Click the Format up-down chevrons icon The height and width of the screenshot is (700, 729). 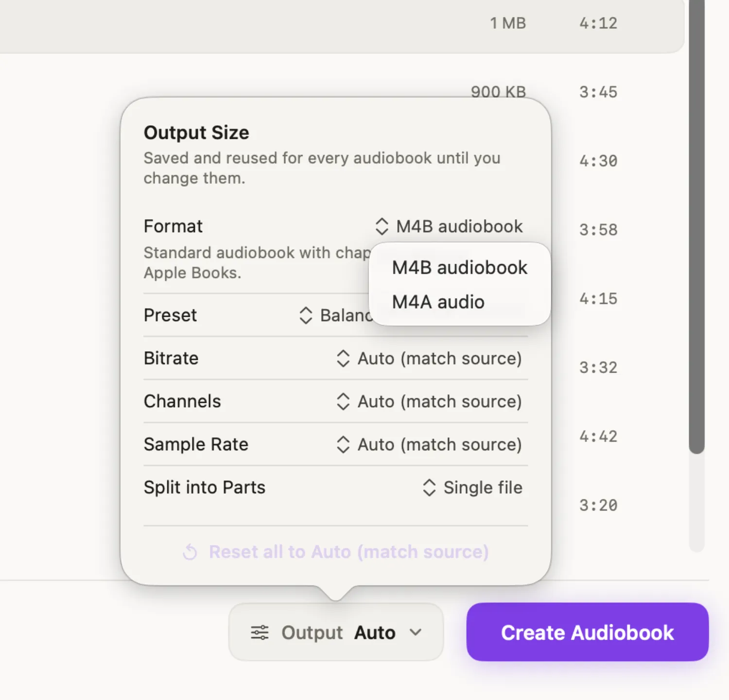382,226
